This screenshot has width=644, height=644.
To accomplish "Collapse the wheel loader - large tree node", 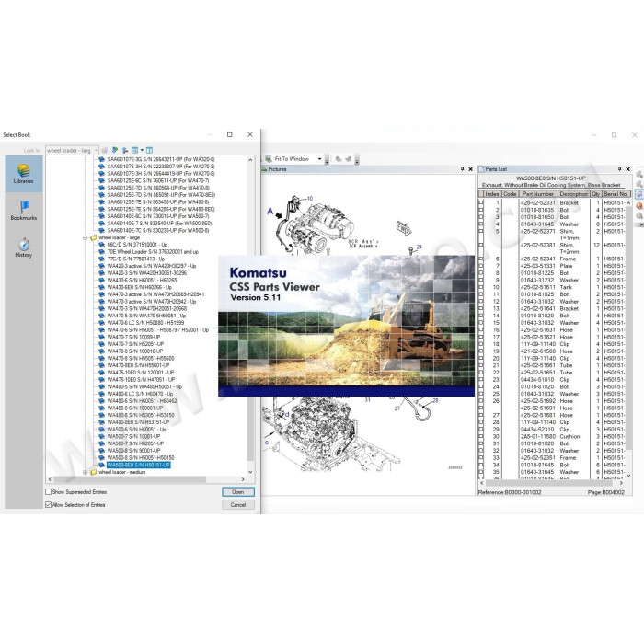I will pyautogui.click(x=86, y=237).
